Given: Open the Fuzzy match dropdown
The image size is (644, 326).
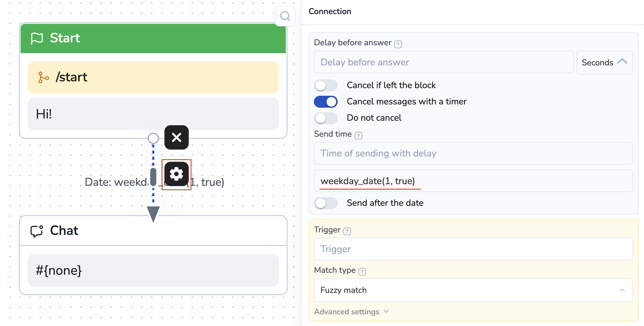Looking at the screenshot, I should coord(473,290).
